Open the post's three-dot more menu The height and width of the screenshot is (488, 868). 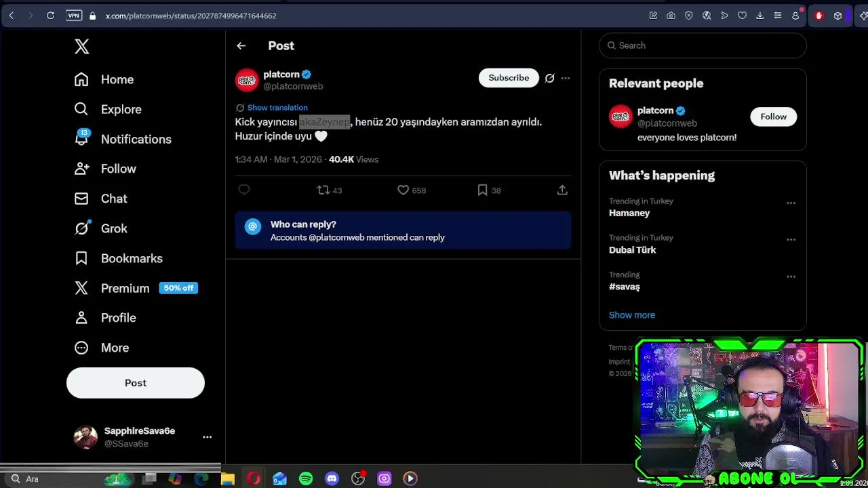click(566, 78)
